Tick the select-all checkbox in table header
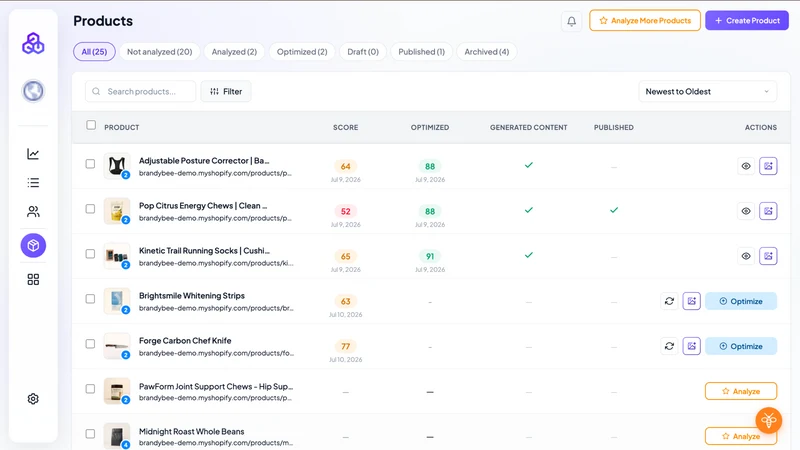 [91, 125]
